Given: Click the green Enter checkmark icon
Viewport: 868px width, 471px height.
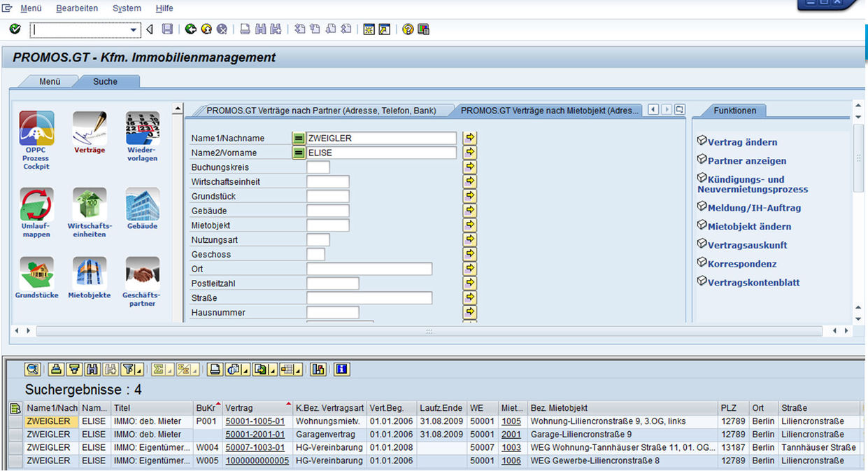Looking at the screenshot, I should point(15,29).
